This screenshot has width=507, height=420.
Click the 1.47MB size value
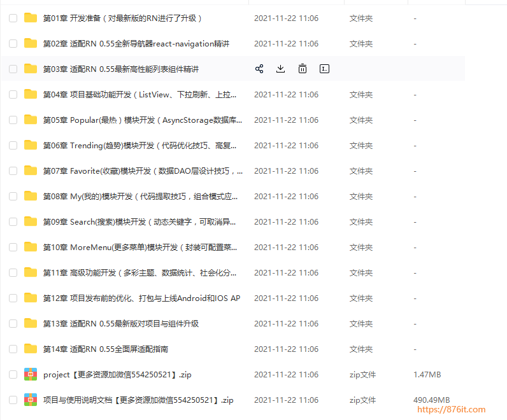click(427, 375)
